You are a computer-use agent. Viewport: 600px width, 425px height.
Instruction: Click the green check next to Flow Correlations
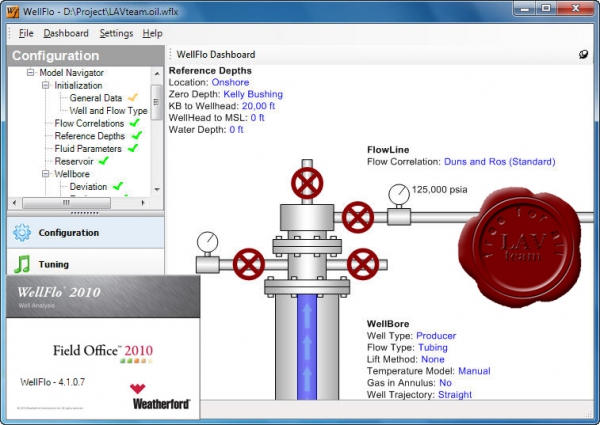point(134,123)
